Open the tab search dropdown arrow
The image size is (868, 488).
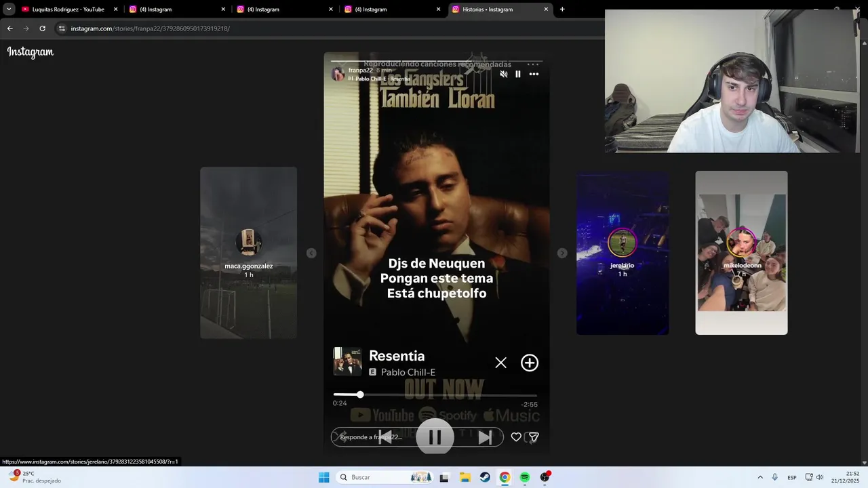tap(9, 9)
